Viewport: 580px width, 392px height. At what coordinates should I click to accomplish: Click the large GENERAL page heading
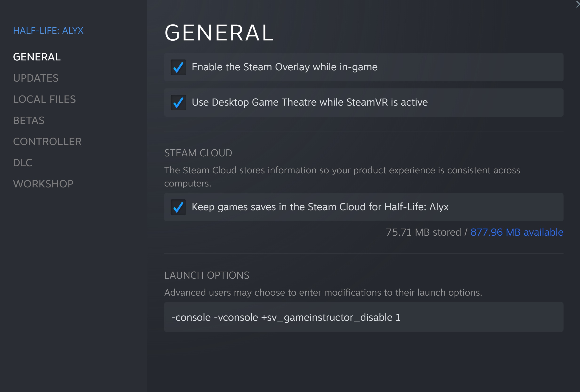point(219,33)
